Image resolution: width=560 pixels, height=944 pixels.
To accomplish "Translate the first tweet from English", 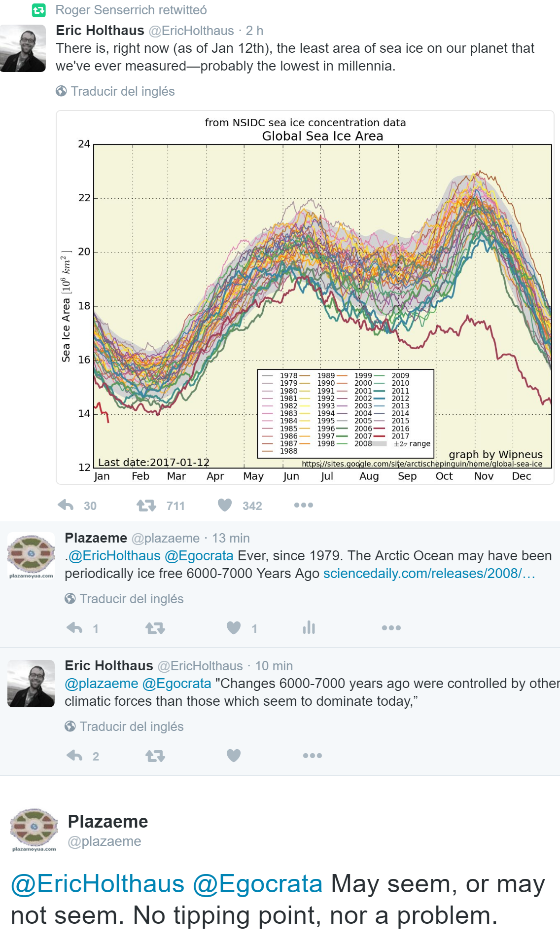I will tap(122, 91).
